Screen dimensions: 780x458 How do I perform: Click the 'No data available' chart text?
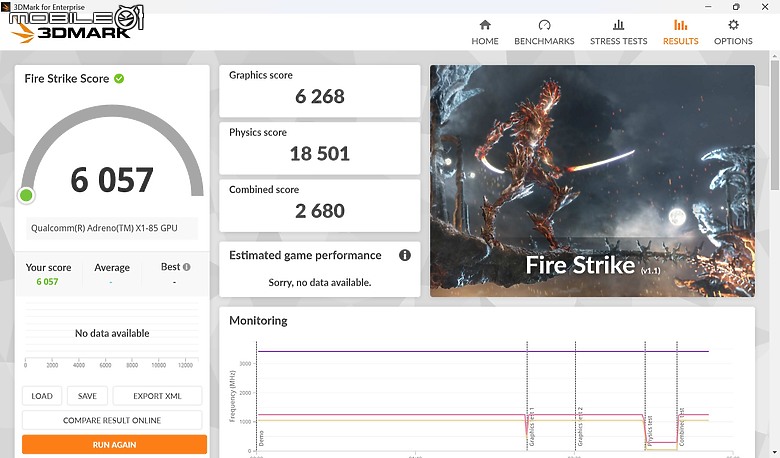click(x=112, y=333)
